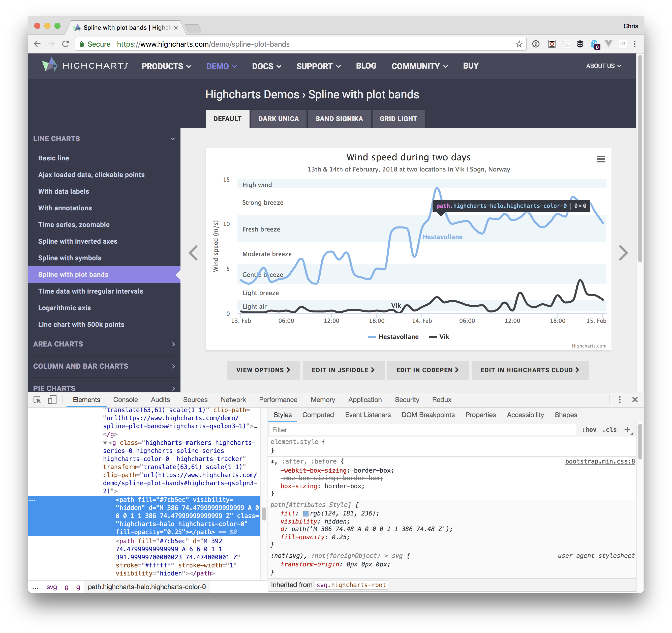The height and width of the screenshot is (633, 672).
Task: Collapse the LINE CHARTS sidebar section
Action: click(x=104, y=139)
